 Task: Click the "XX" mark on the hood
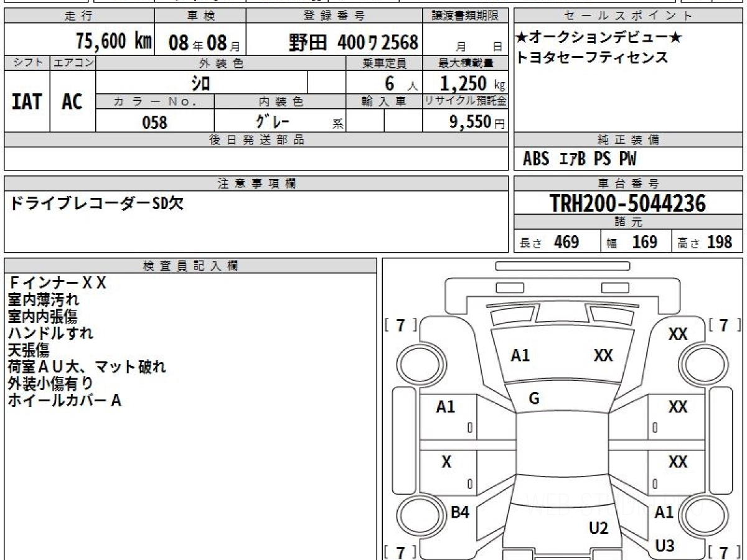coord(603,355)
